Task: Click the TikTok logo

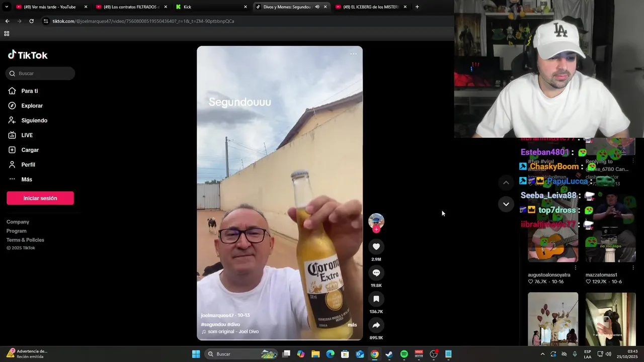Action: [28, 55]
